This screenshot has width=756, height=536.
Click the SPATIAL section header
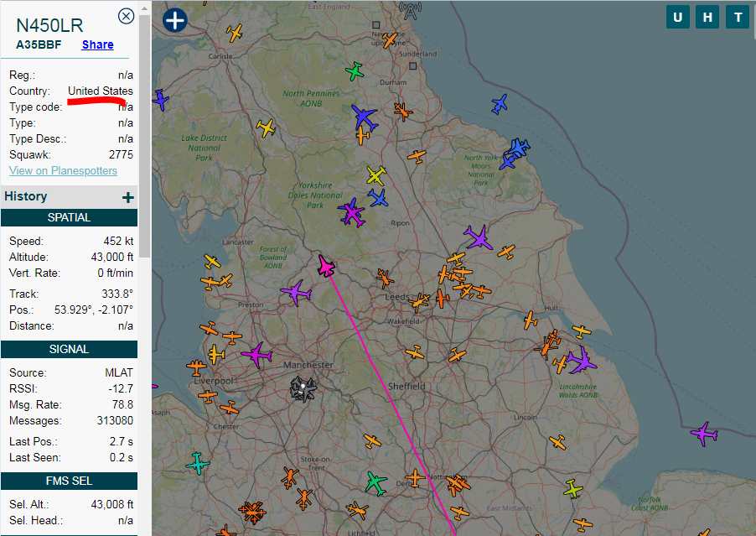pyautogui.click(x=69, y=217)
